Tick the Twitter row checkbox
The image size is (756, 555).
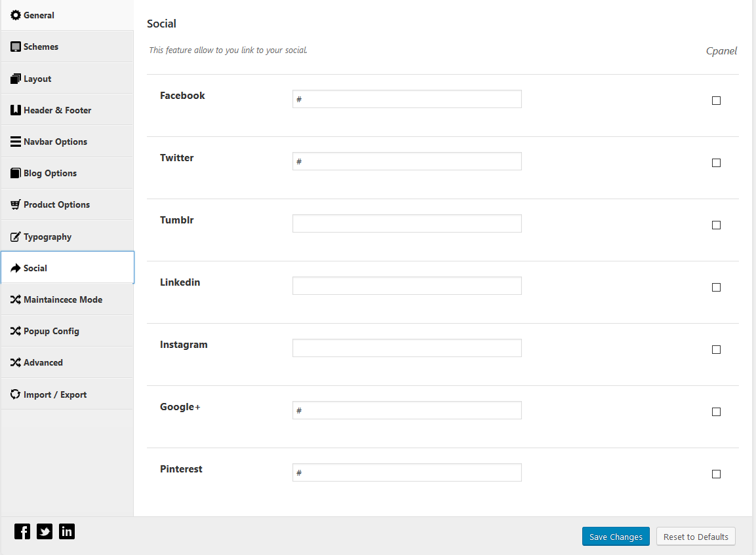(x=717, y=163)
